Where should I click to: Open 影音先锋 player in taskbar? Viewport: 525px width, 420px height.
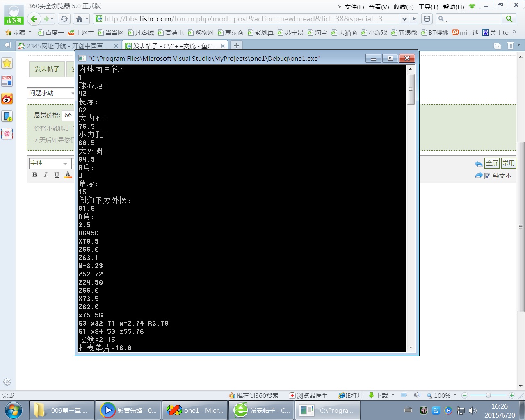coord(128,410)
